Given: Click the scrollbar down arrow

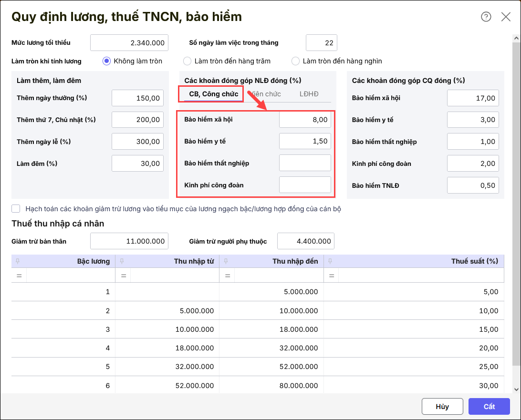Looking at the screenshot, I should [x=517, y=389].
